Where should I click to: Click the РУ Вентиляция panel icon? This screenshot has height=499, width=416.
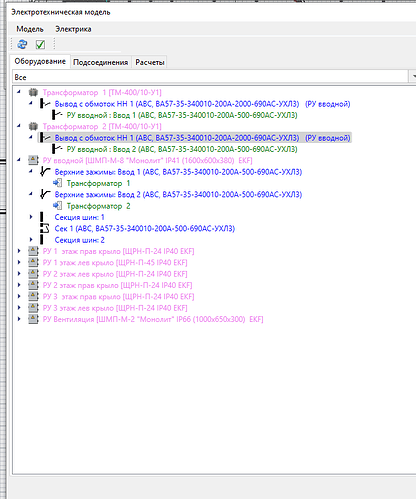[33, 319]
